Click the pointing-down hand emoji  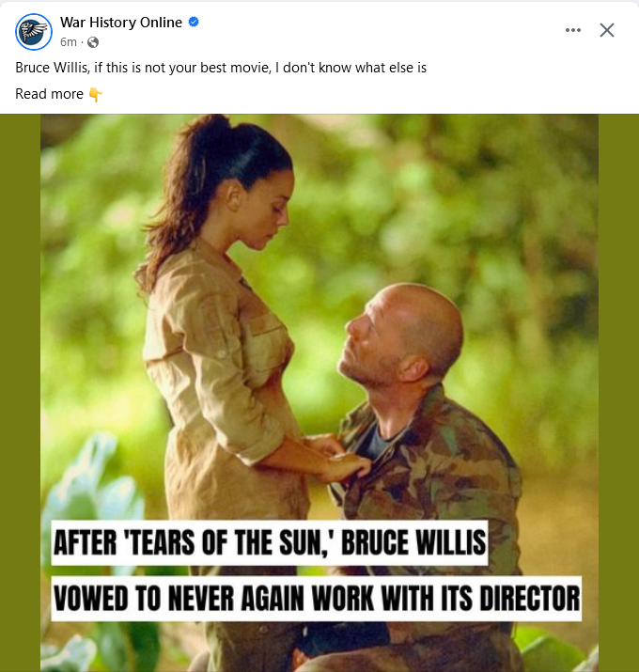pyautogui.click(x=95, y=94)
